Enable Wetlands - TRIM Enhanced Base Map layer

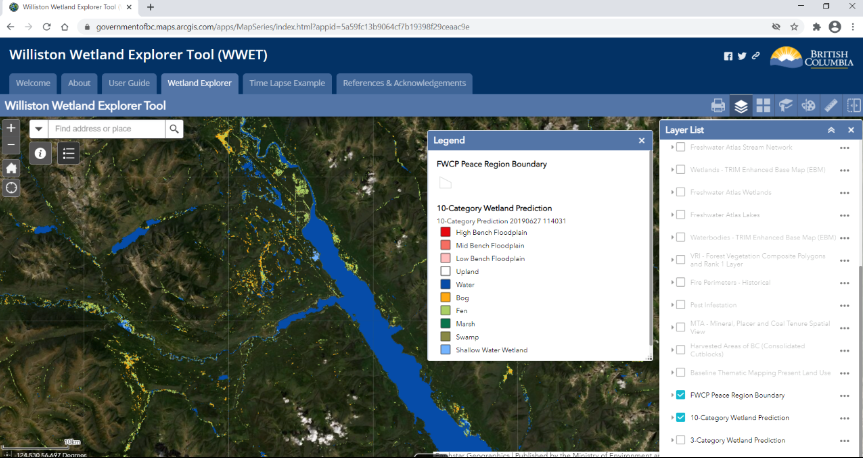681,170
